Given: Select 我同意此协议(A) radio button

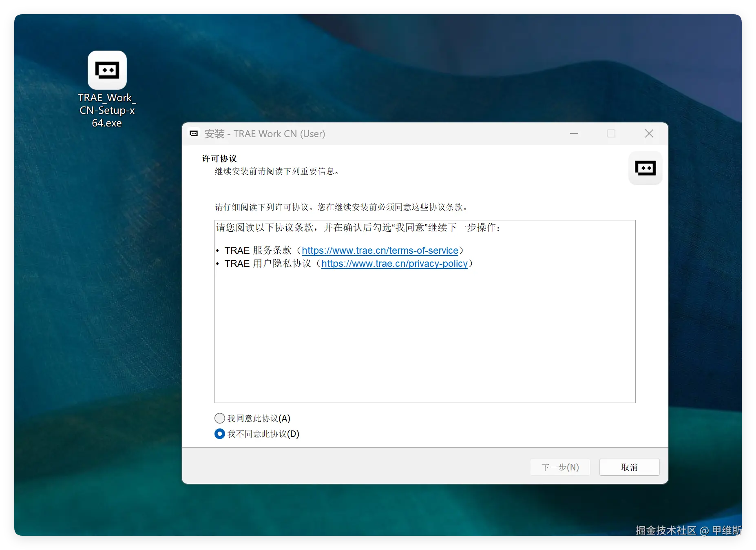Looking at the screenshot, I should [x=220, y=418].
